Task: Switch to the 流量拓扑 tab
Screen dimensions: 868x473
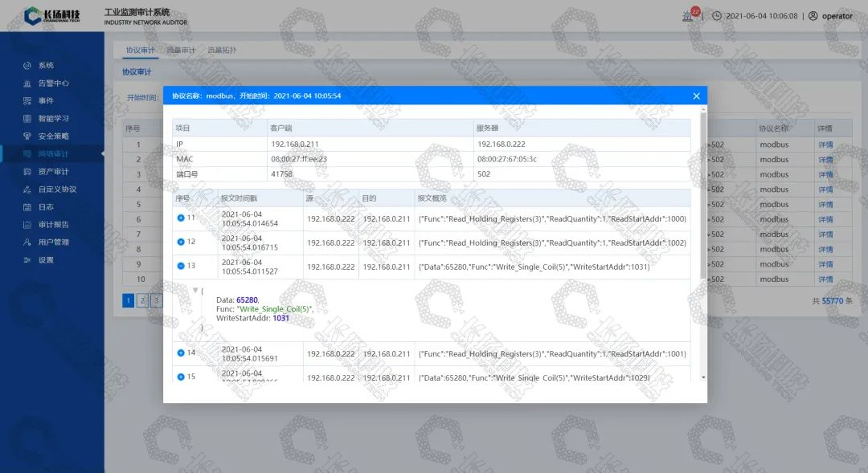Action: coord(222,51)
